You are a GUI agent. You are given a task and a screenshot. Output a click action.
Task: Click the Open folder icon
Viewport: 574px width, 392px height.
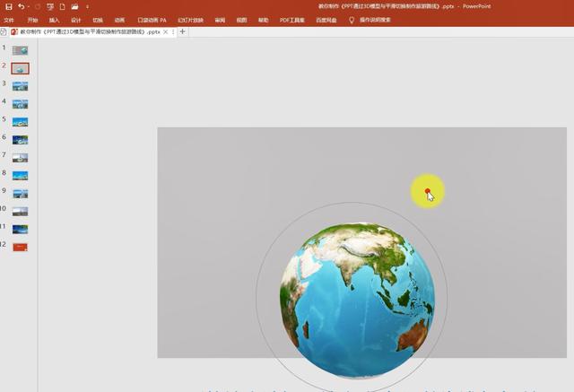click(74, 6)
